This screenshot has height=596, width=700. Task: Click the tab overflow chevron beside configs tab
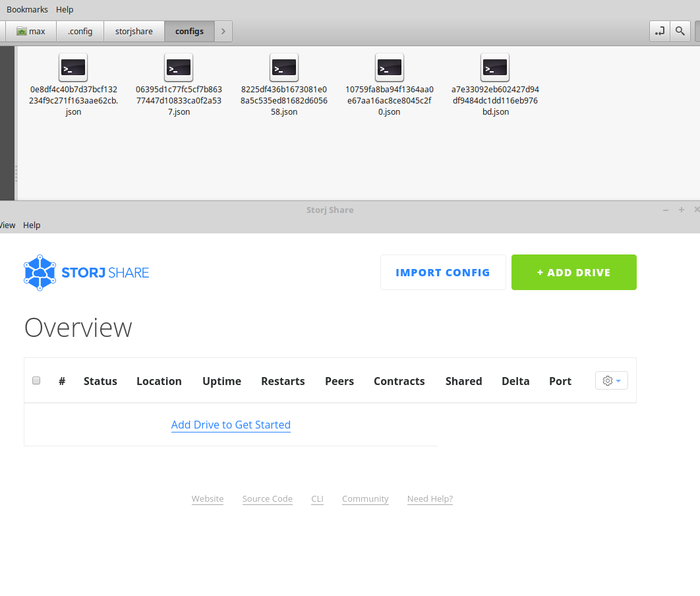[x=223, y=31]
